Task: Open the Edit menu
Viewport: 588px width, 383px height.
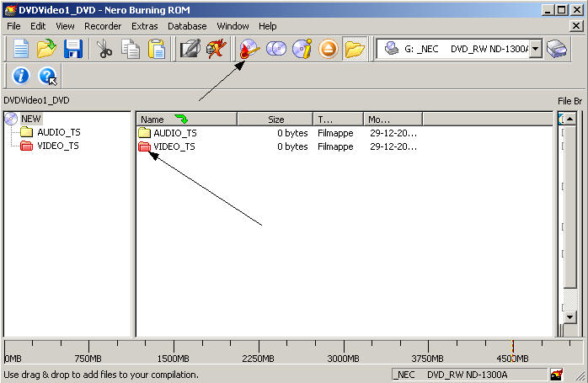Action: pyautogui.click(x=38, y=26)
